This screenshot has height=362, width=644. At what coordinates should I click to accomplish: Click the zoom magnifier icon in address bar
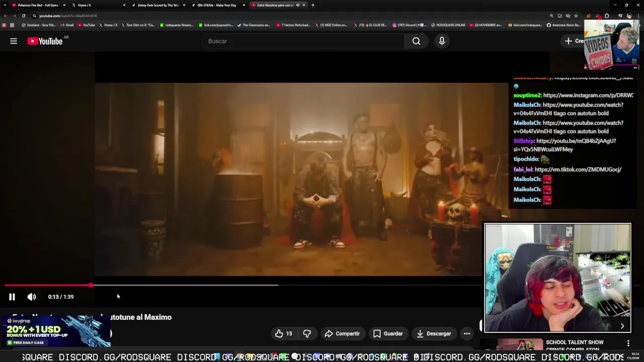pos(551,16)
